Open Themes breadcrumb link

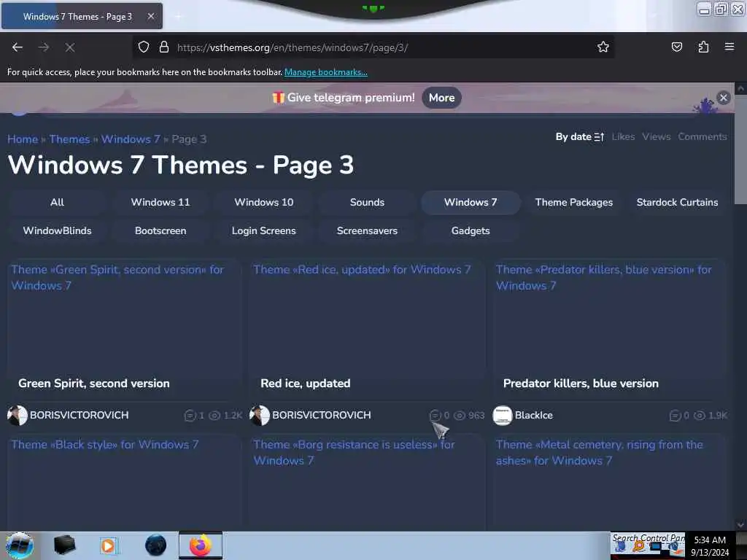(x=69, y=139)
